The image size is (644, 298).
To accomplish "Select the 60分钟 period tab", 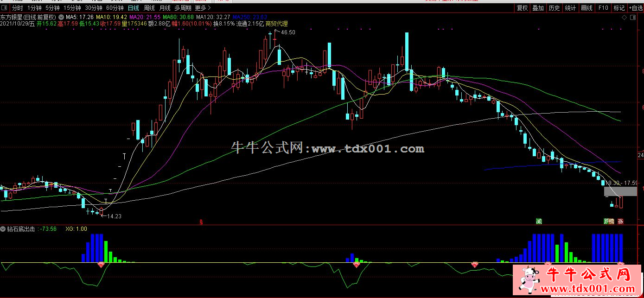I will 115,8.
